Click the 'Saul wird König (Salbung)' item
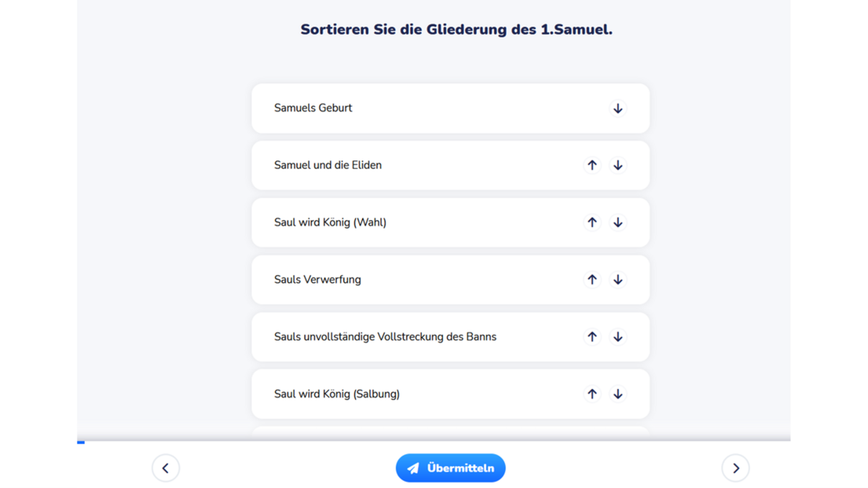This screenshot has width=868, height=488. pos(337,394)
